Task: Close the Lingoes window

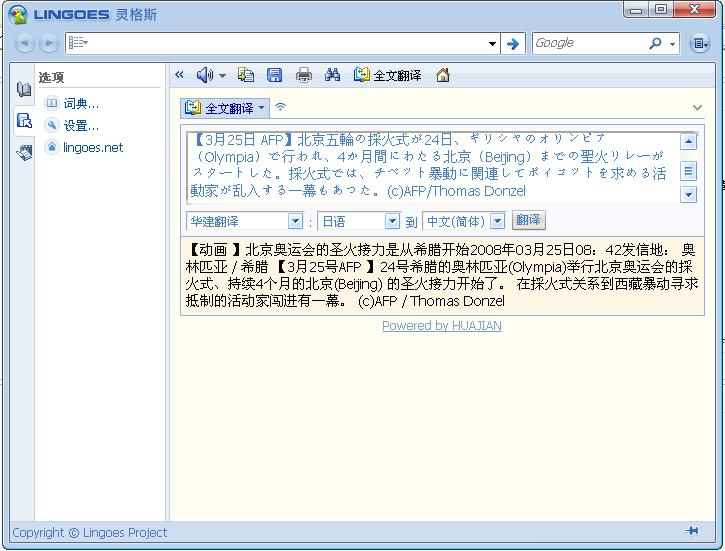Action: [694, 9]
